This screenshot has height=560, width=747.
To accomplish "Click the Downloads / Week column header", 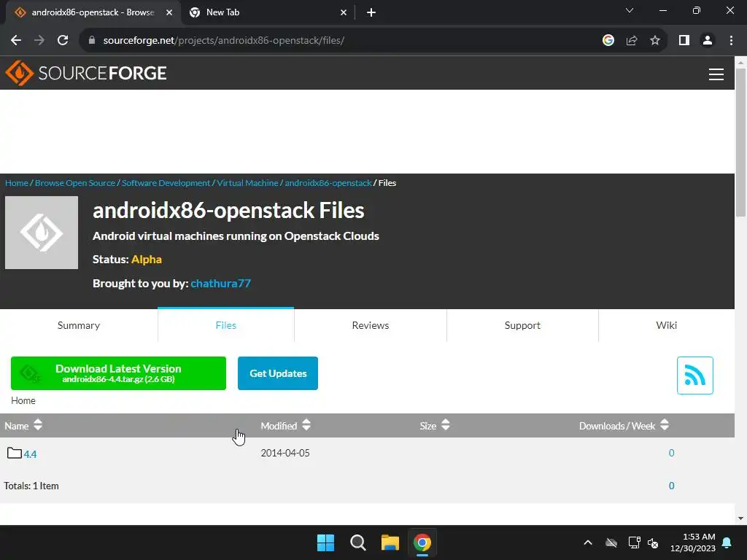I will (x=617, y=426).
